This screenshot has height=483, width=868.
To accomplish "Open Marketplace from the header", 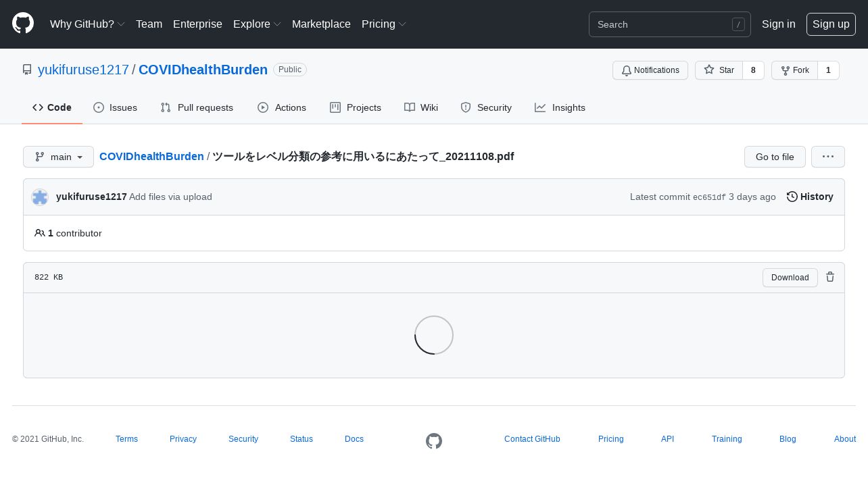I will coord(321,24).
